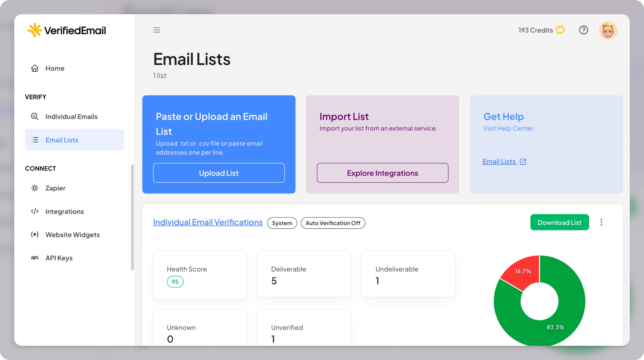
Task: Click the red 16.7% donut chart segment
Action: pyautogui.click(x=523, y=271)
